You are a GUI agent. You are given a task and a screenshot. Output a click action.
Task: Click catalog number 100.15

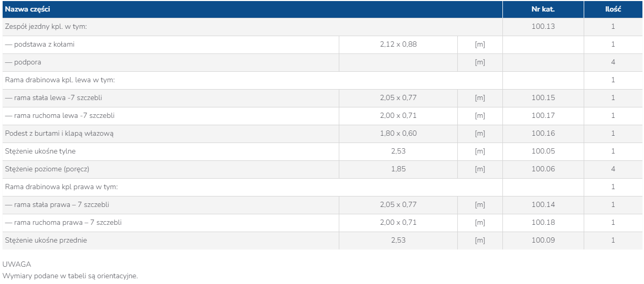[x=543, y=98]
